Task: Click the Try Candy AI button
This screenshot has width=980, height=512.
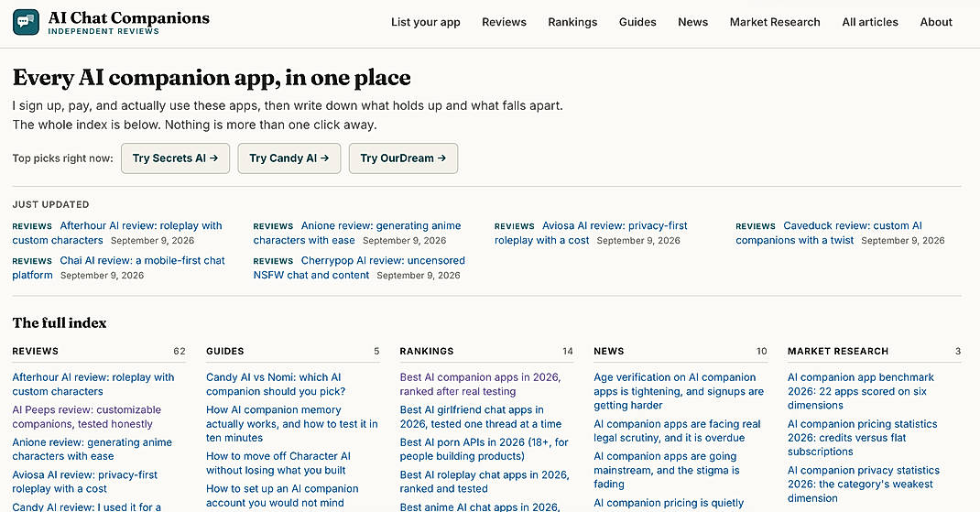Action: coord(289,158)
